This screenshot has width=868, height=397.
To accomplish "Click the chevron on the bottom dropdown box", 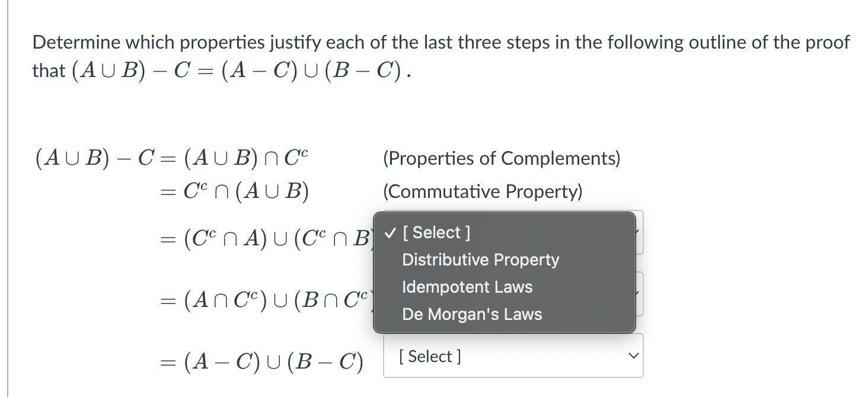I will coord(632,356).
